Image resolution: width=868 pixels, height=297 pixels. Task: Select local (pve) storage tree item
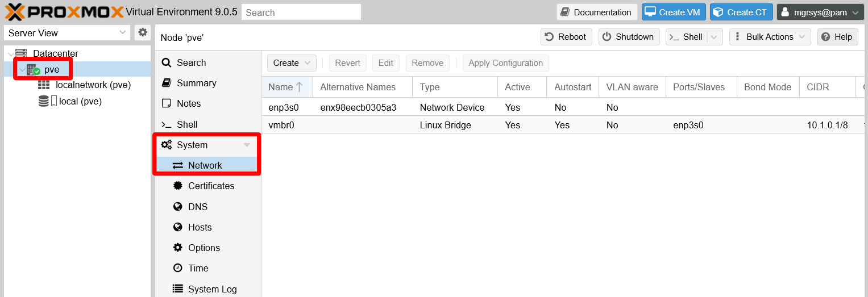(80, 102)
